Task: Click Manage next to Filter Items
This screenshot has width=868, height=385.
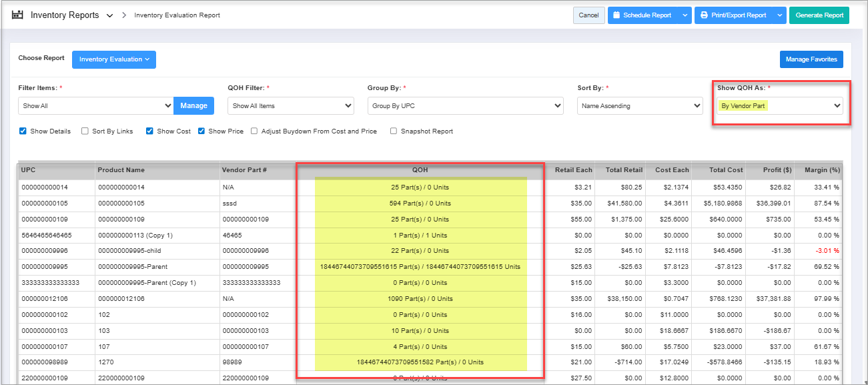Action: click(193, 105)
